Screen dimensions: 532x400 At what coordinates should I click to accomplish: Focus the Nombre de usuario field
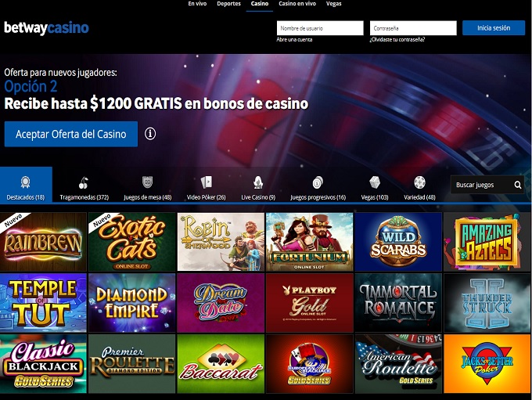pos(320,28)
